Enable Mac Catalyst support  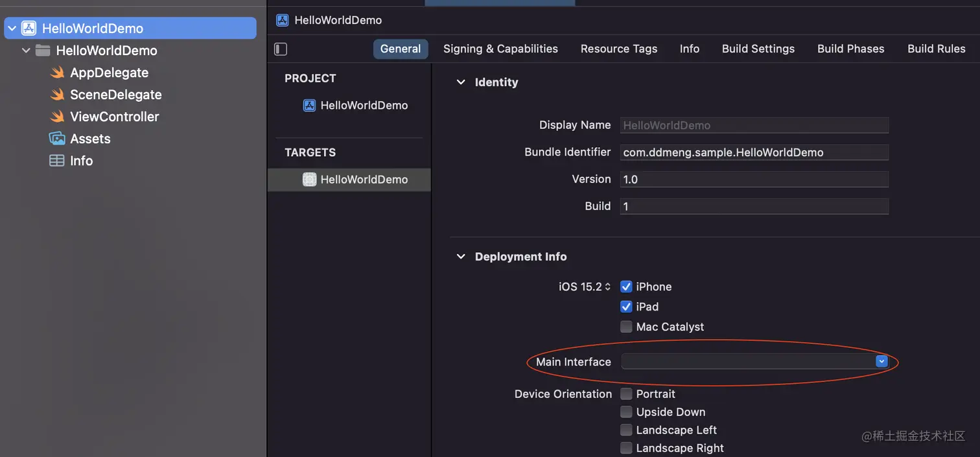pos(626,327)
